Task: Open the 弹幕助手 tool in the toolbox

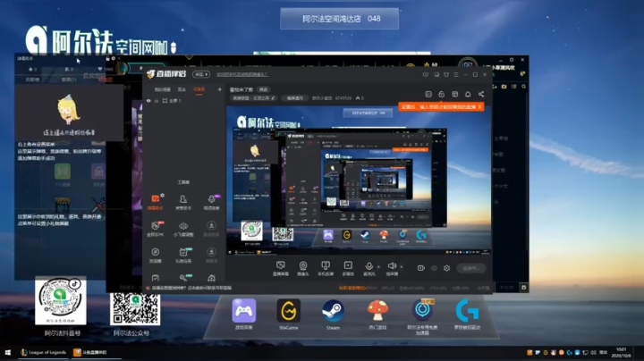Action: coord(156,202)
